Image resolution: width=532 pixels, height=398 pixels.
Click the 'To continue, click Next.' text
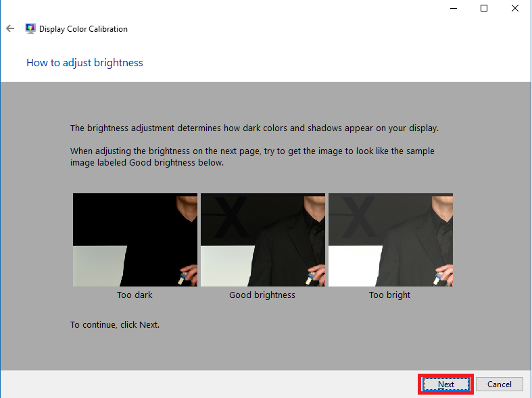click(x=115, y=325)
